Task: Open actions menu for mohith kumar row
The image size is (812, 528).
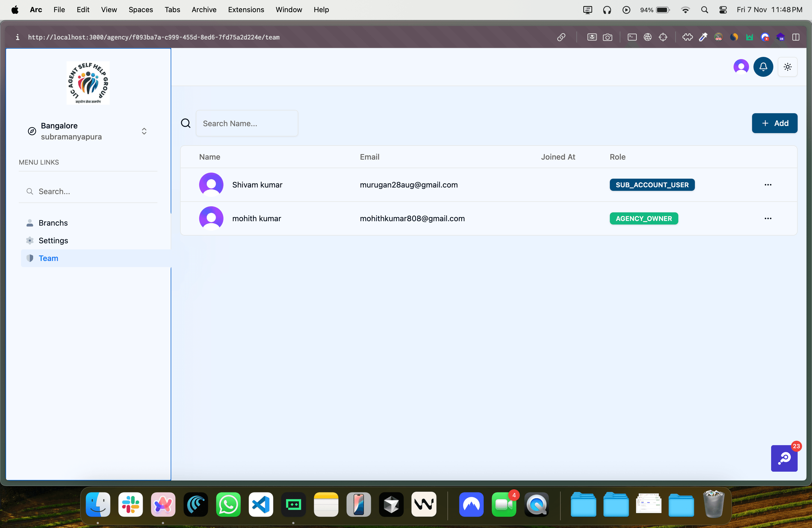Action: coord(768,219)
